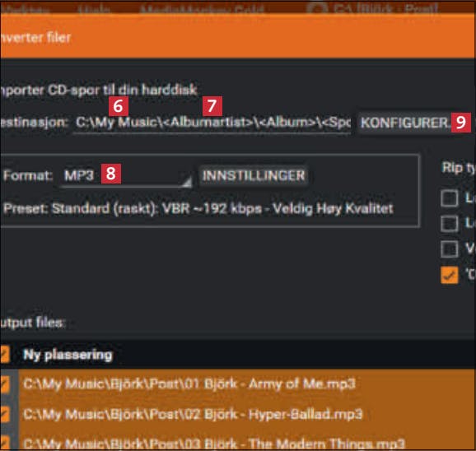This screenshot has width=476, height=451.
Task: Enable the third unchecked checkbox on the right
Action: coord(450,249)
